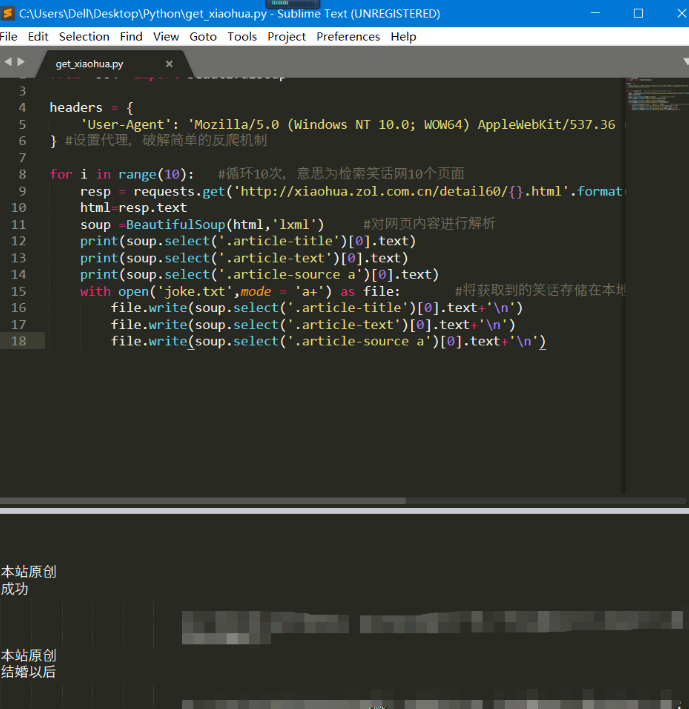Click 'file.write' on line 16
689x709 pixels.
(x=149, y=308)
